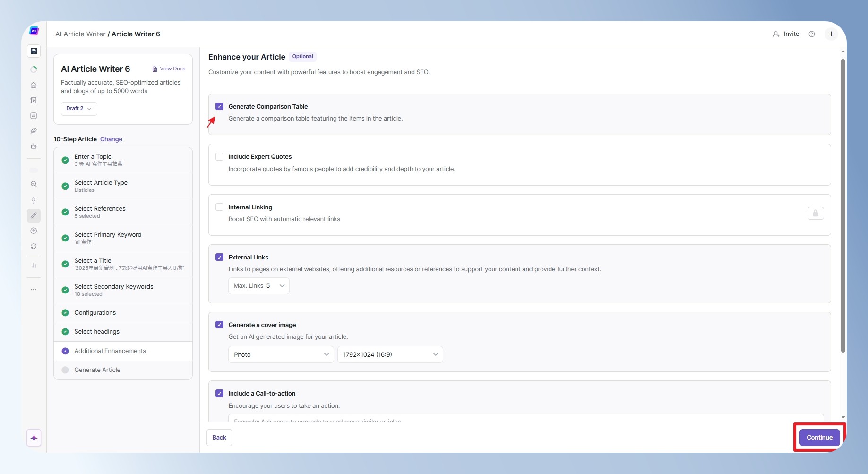The width and height of the screenshot is (868, 474).
Task: Go to Select Article Type step
Action: click(x=123, y=186)
